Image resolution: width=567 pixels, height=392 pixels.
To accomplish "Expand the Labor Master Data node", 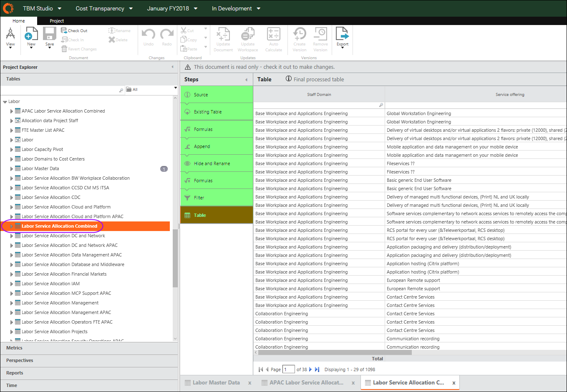I will [x=12, y=169].
